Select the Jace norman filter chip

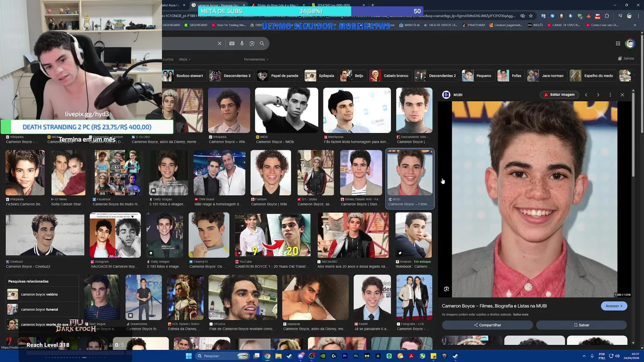pyautogui.click(x=546, y=75)
